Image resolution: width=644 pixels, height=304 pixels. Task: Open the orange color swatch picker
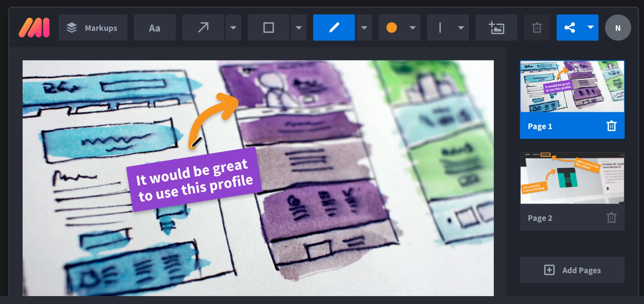pyautogui.click(x=392, y=28)
